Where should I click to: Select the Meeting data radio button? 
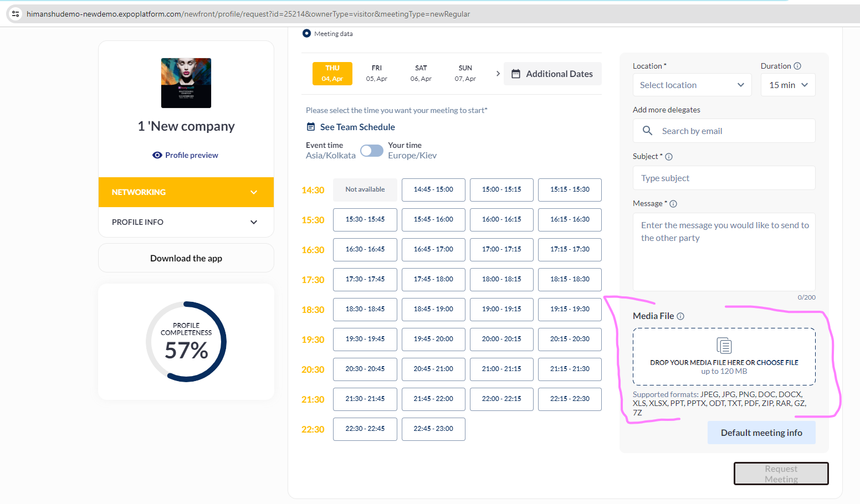click(306, 33)
